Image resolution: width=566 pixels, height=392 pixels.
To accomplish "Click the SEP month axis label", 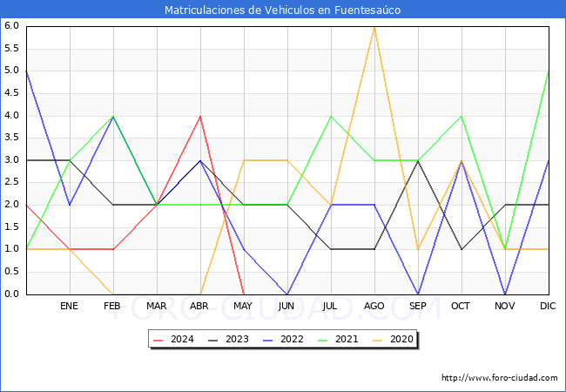I will (x=418, y=306).
